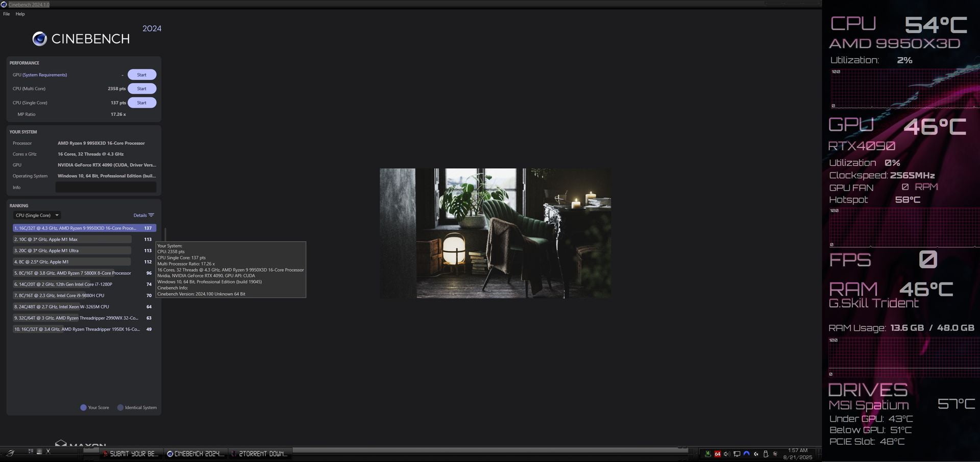This screenshot has height=462, width=980.
Task: Select the Threadripper 2990WX ranking row
Action: (84, 318)
